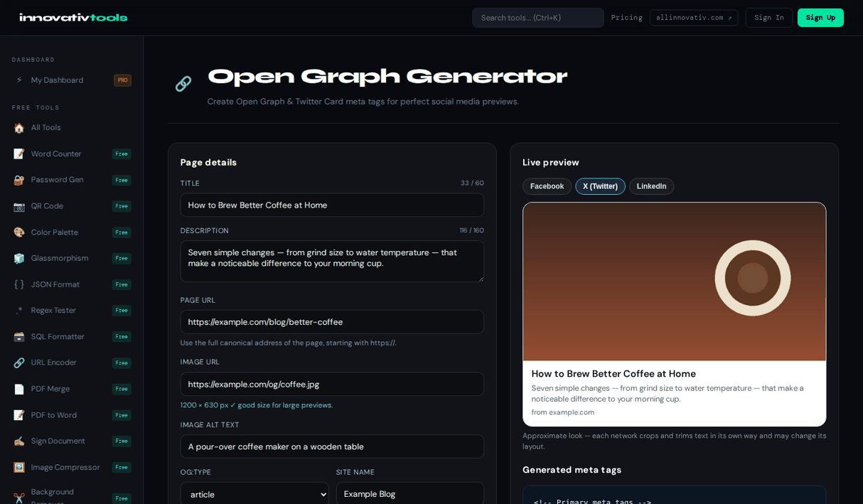Click the Page details heading
Image resolution: width=863 pixels, height=504 pixels.
point(208,162)
